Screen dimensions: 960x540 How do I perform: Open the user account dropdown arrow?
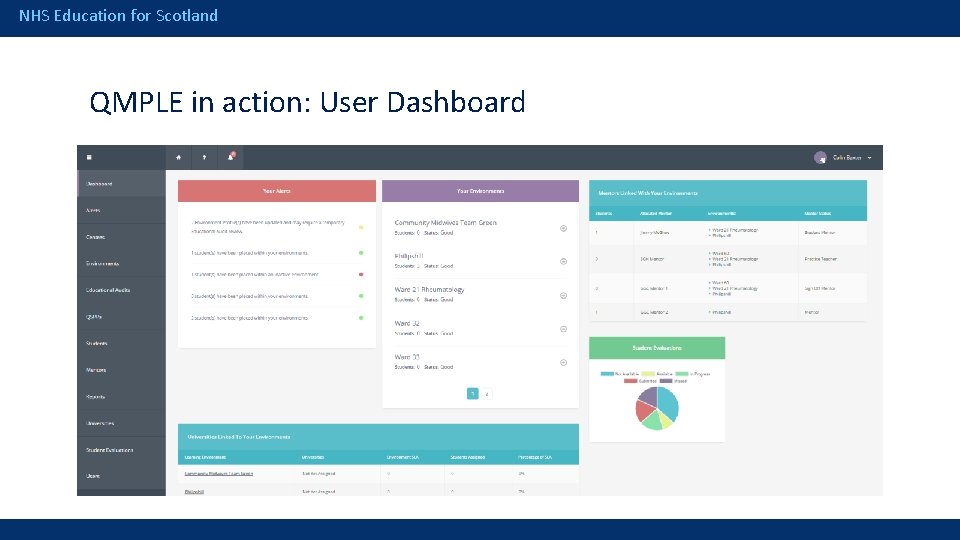[869, 158]
